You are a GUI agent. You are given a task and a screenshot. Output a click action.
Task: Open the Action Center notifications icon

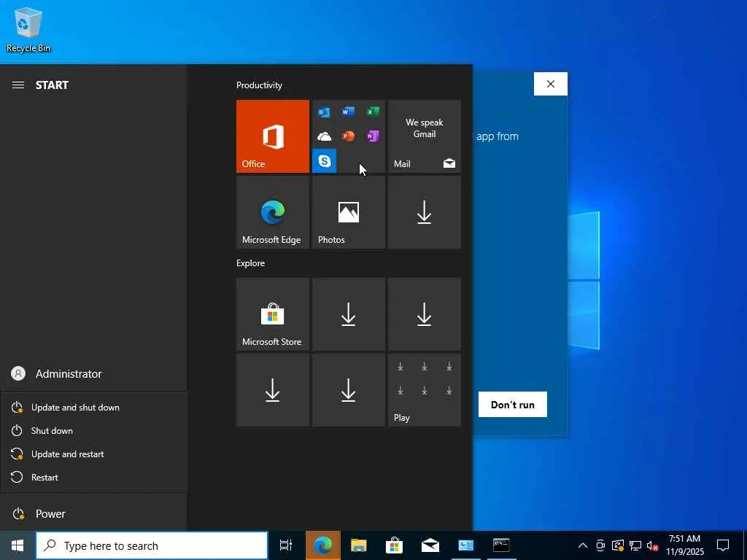point(723,545)
